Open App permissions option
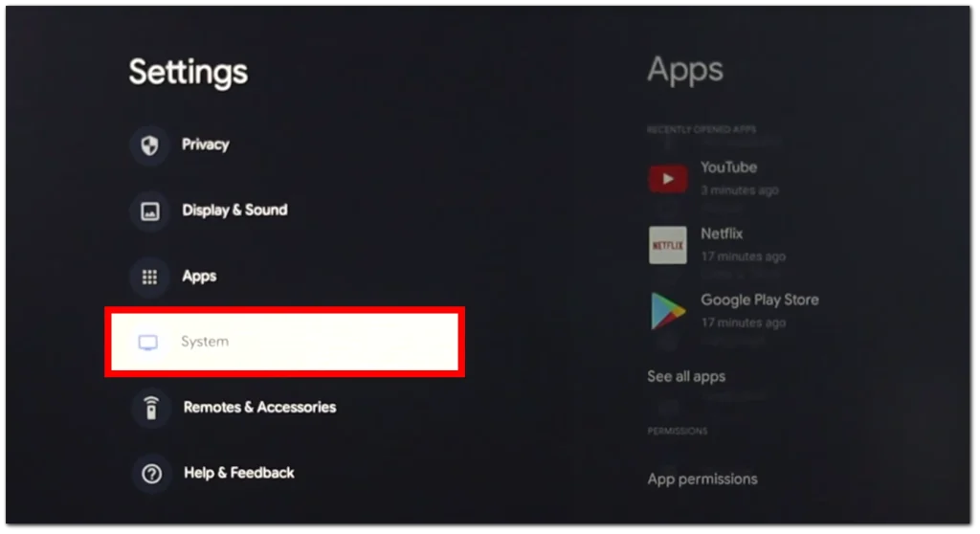 pyautogui.click(x=702, y=479)
